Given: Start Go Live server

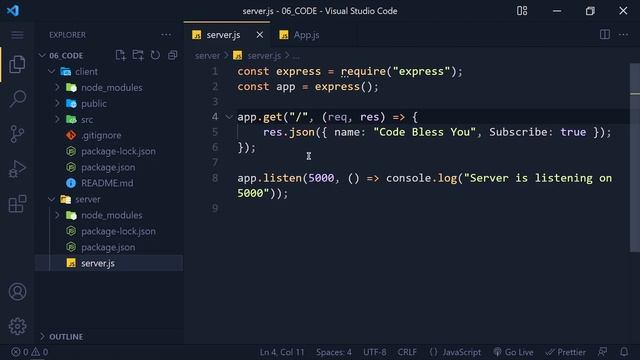Looking at the screenshot, I should 513,352.
